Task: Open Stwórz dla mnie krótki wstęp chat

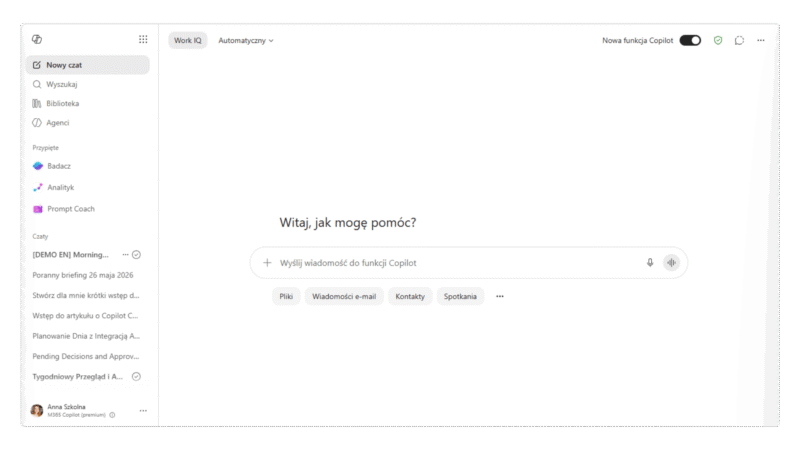Action: [x=88, y=295]
